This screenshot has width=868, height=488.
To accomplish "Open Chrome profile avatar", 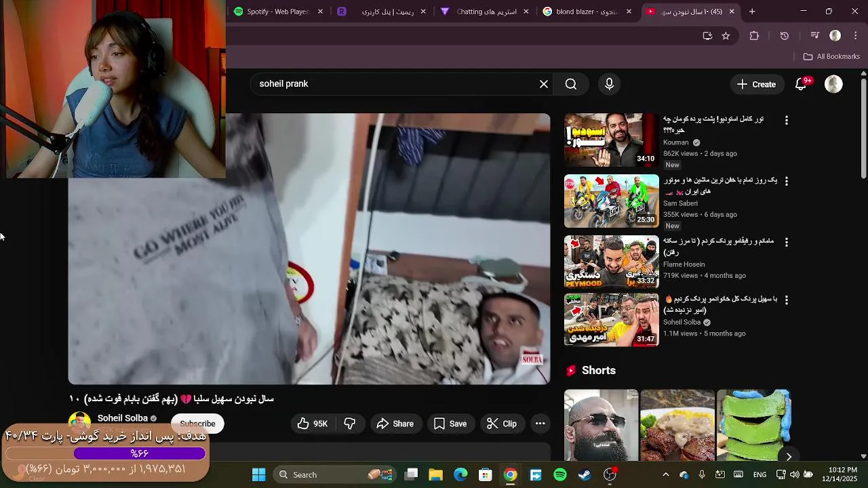I will 835,36.
